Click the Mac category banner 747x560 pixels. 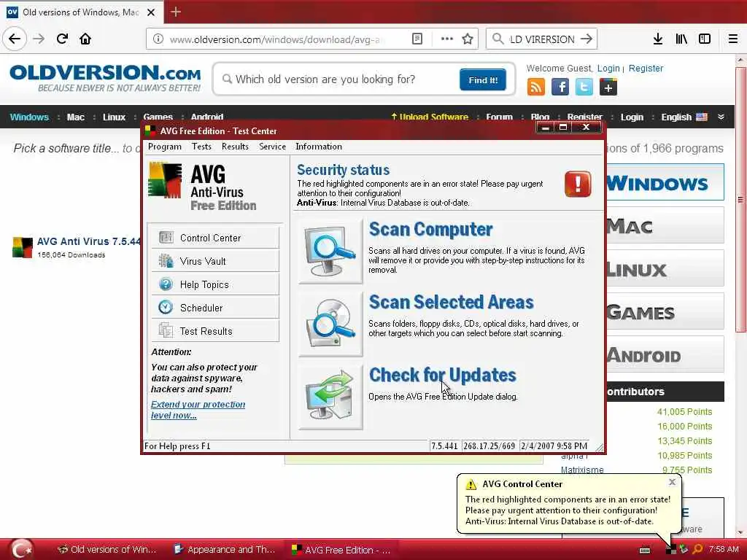[x=665, y=226]
